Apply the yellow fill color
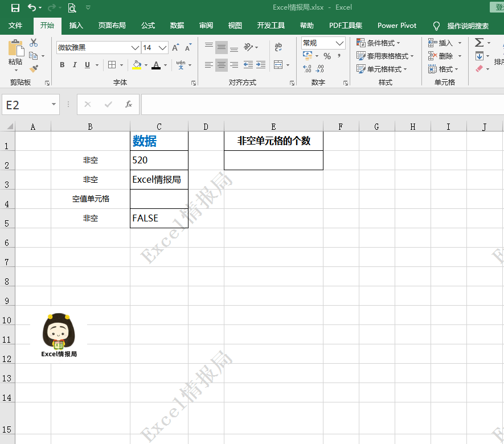Image resolution: width=504 pixels, height=444 pixels. (137, 65)
